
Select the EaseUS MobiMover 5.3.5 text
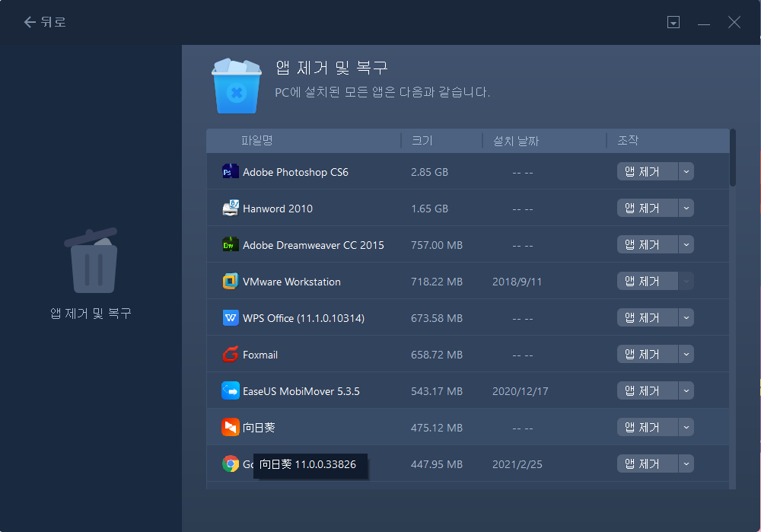tap(301, 391)
